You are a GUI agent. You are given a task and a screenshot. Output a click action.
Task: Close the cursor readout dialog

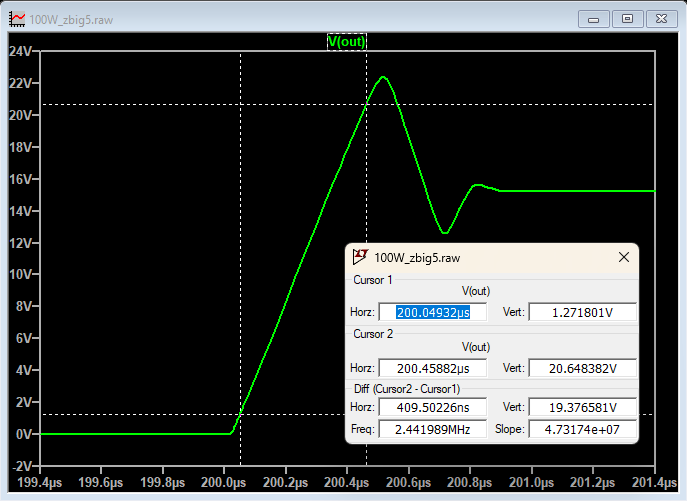[x=623, y=257]
